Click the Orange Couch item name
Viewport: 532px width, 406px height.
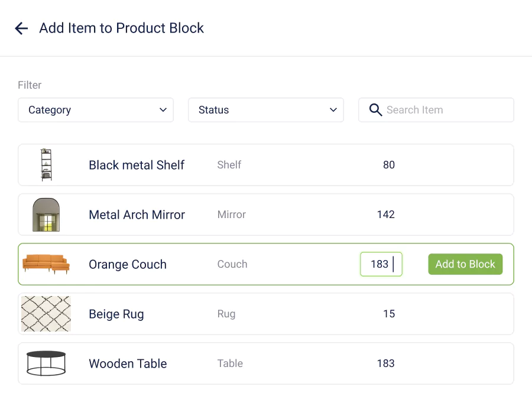[x=128, y=264]
